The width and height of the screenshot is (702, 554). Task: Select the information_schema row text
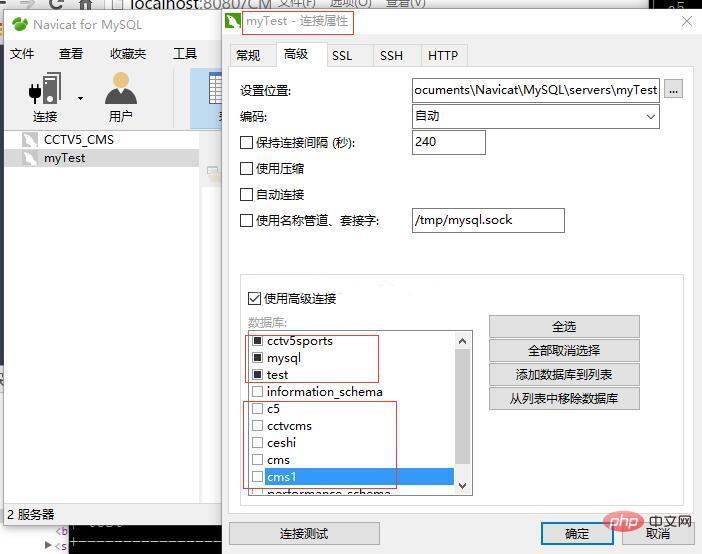(325, 392)
